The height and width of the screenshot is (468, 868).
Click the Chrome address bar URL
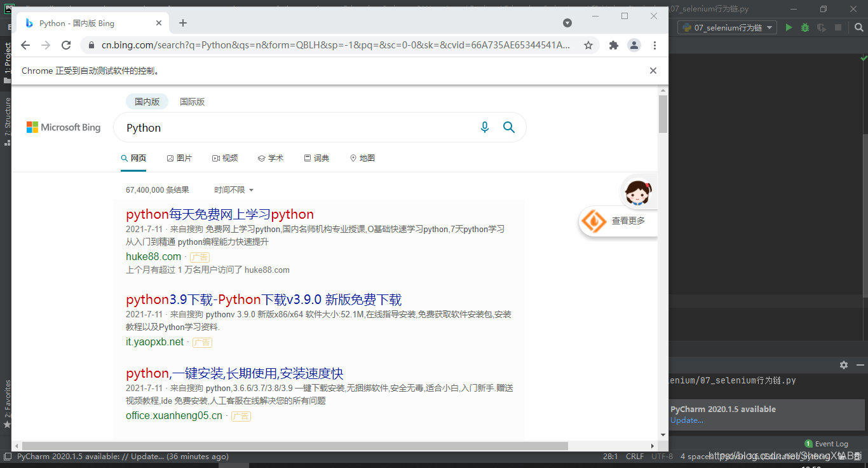pyautogui.click(x=336, y=45)
